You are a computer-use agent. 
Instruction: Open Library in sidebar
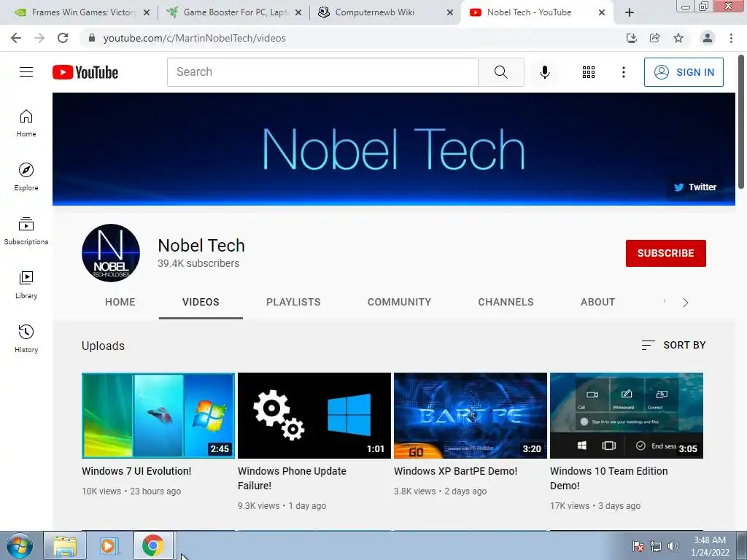click(26, 285)
